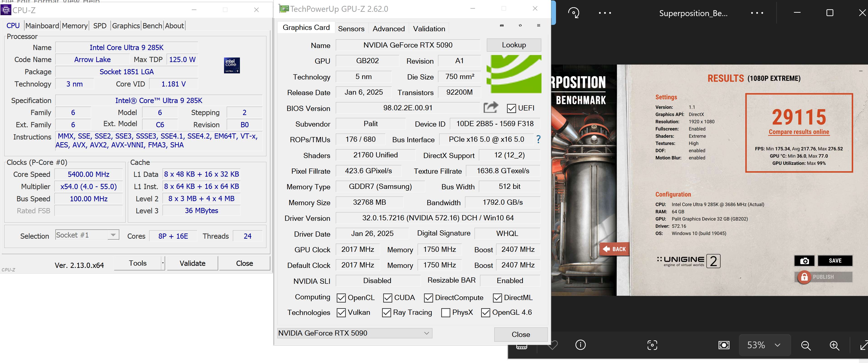Click the padlock icon on Publish button

pos(804,277)
